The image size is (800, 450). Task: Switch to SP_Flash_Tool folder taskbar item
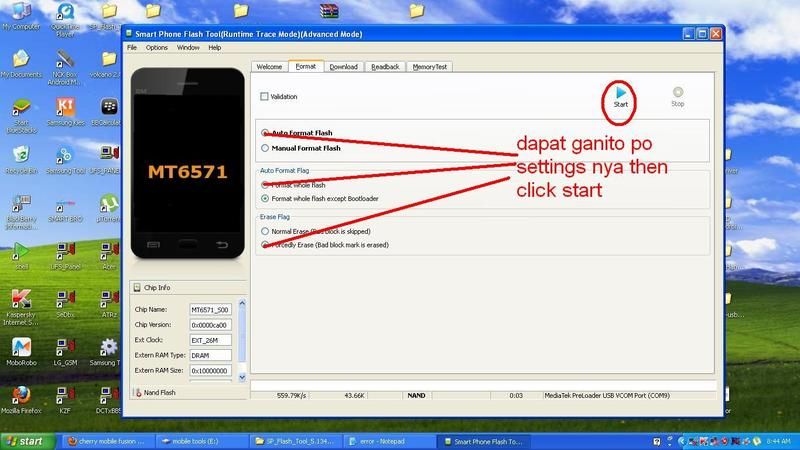(x=294, y=441)
